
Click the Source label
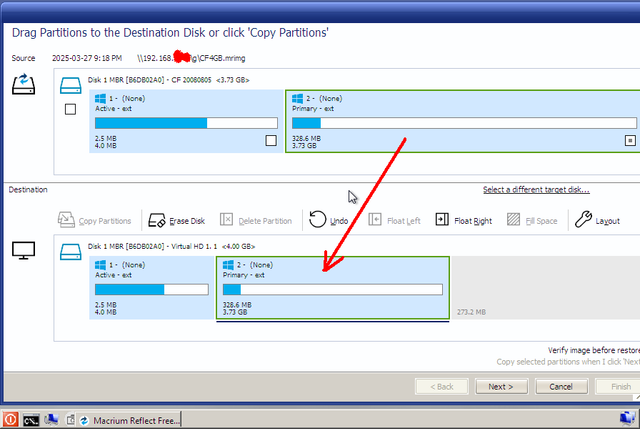[23, 58]
